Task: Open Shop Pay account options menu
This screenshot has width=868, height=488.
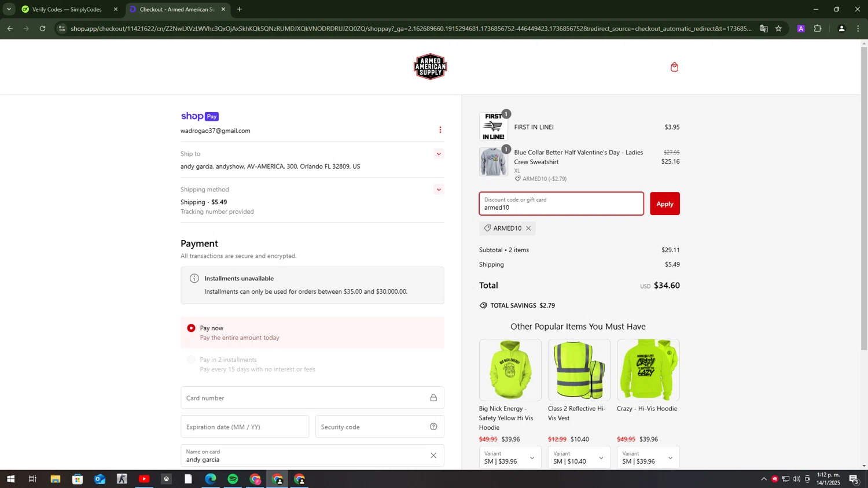Action: [x=440, y=130]
